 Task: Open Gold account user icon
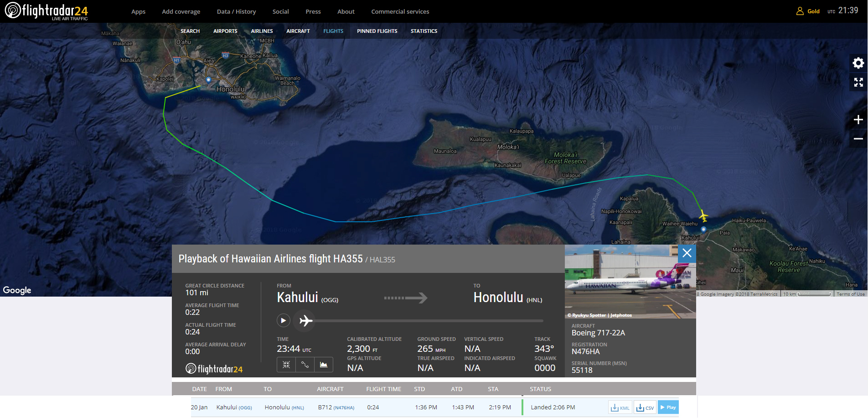pos(800,11)
